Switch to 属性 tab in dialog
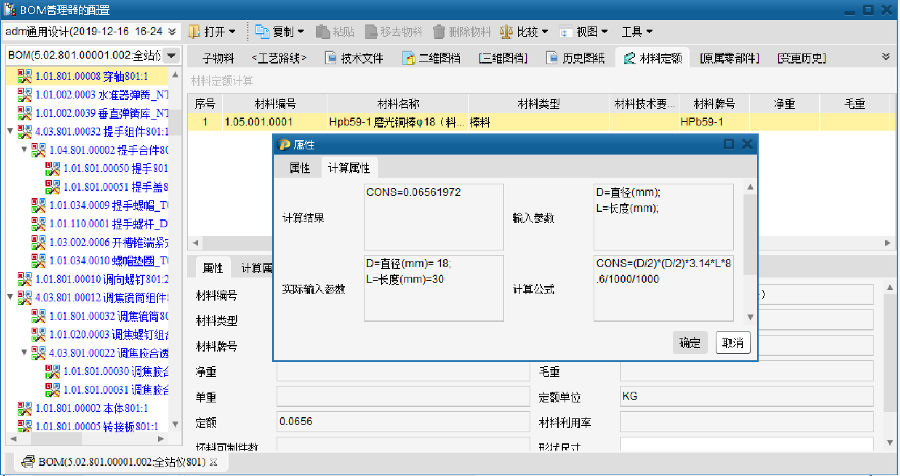This screenshot has width=900, height=476. [x=299, y=168]
